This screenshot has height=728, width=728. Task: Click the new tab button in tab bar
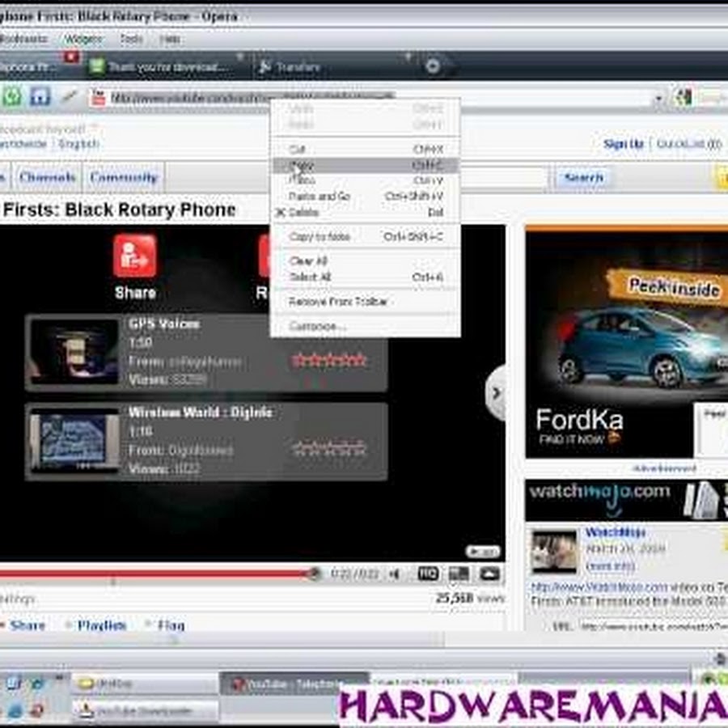click(433, 66)
